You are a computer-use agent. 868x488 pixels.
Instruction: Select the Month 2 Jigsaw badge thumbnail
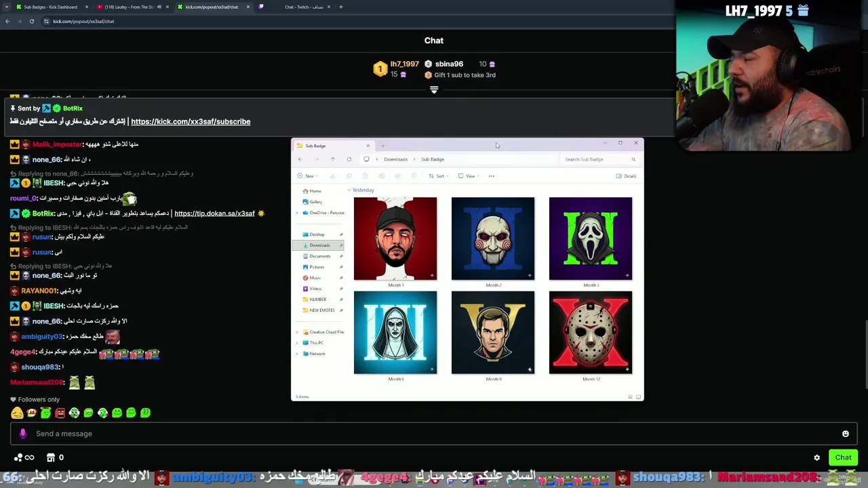click(x=493, y=239)
